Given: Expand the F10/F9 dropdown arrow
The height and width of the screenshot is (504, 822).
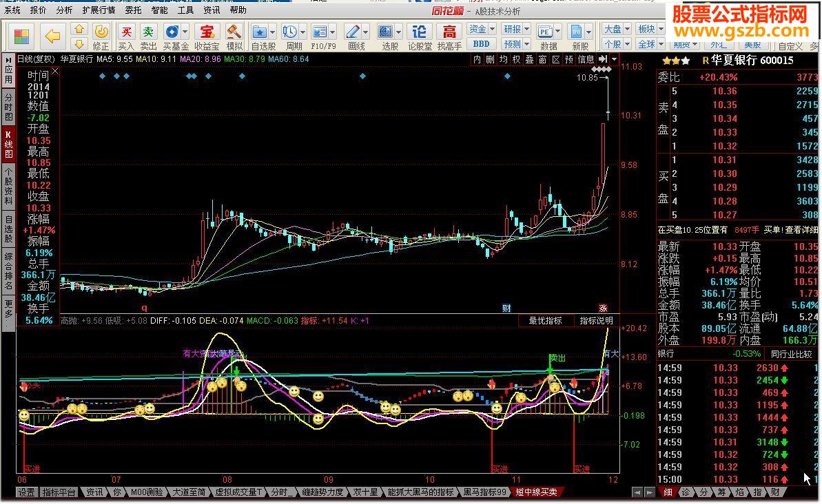Looking at the screenshot, I should 332,32.
